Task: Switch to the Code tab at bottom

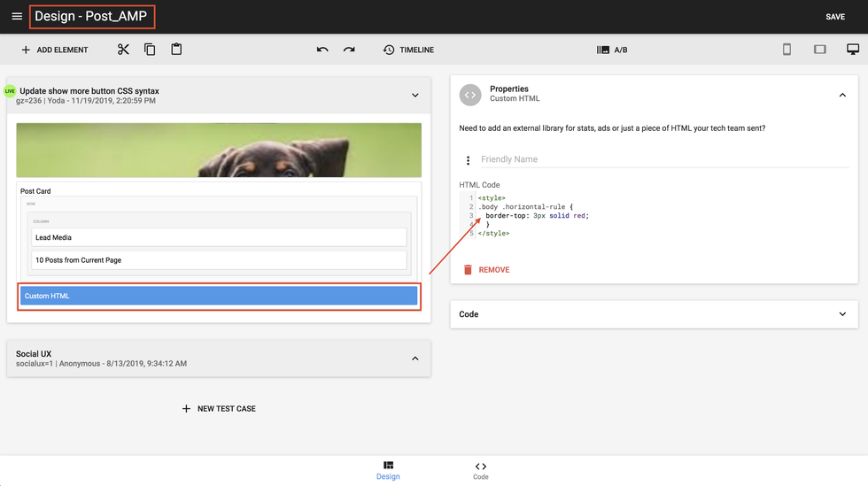Action: (x=480, y=470)
